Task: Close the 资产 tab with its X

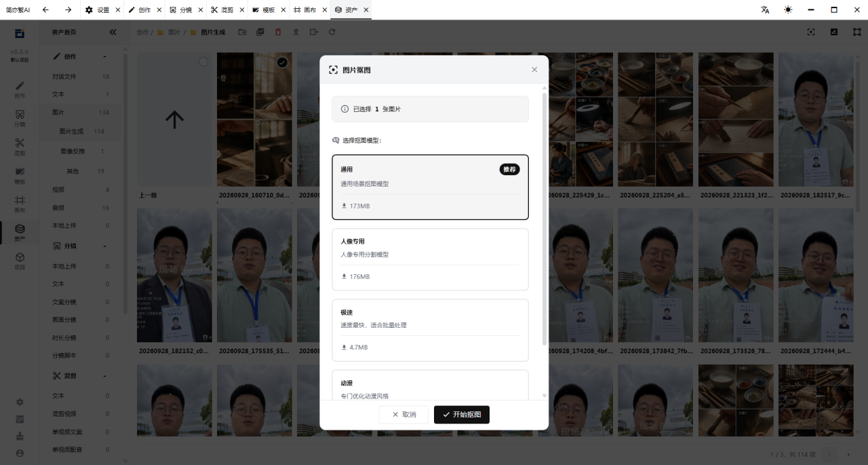Action: 366,10
